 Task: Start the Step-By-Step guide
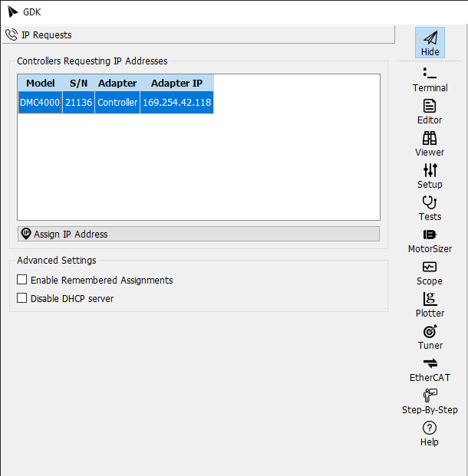430,401
